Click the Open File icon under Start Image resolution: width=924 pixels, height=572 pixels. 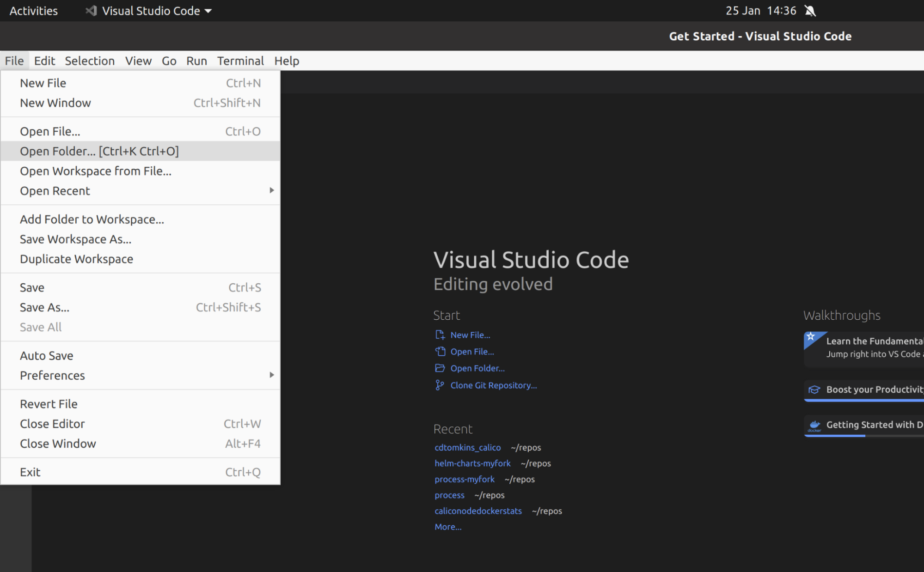coord(440,352)
